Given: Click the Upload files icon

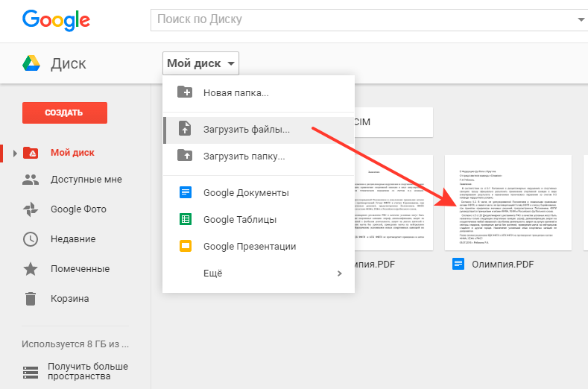Looking at the screenshot, I should (185, 128).
